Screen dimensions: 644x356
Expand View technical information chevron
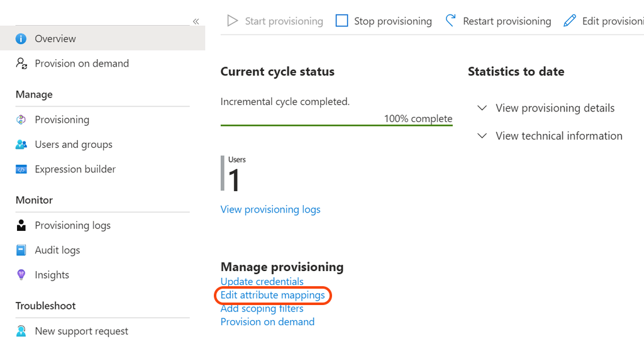tap(482, 136)
